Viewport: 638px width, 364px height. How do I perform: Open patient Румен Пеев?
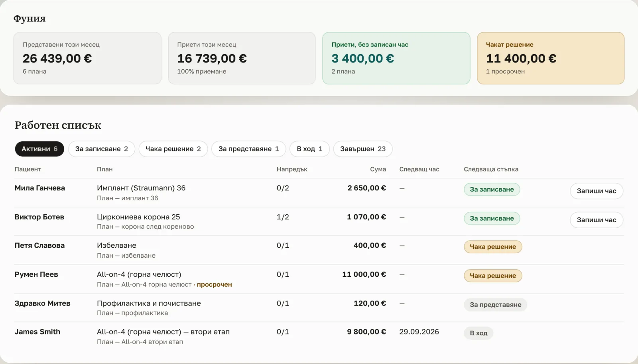point(36,274)
